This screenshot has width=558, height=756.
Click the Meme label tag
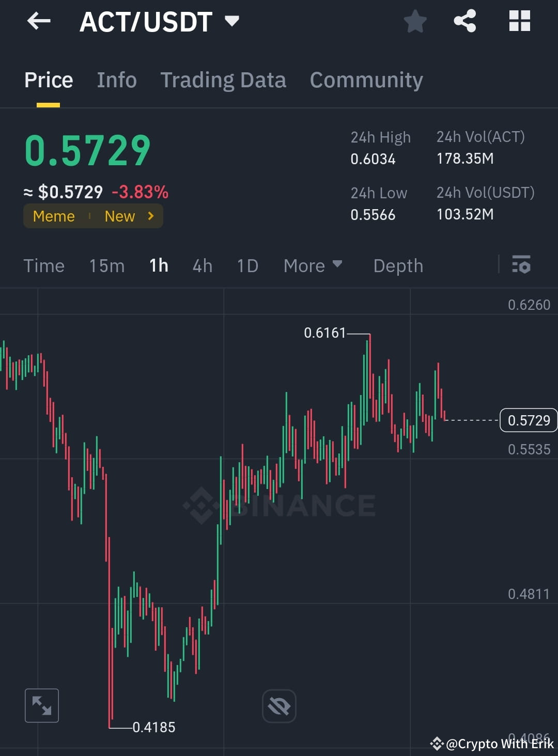[x=53, y=216]
